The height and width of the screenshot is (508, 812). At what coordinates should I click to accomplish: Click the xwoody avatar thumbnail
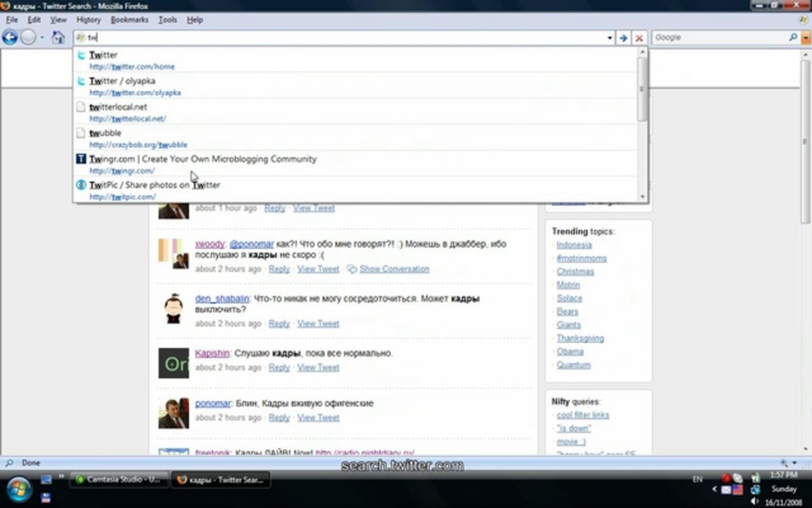(x=174, y=254)
